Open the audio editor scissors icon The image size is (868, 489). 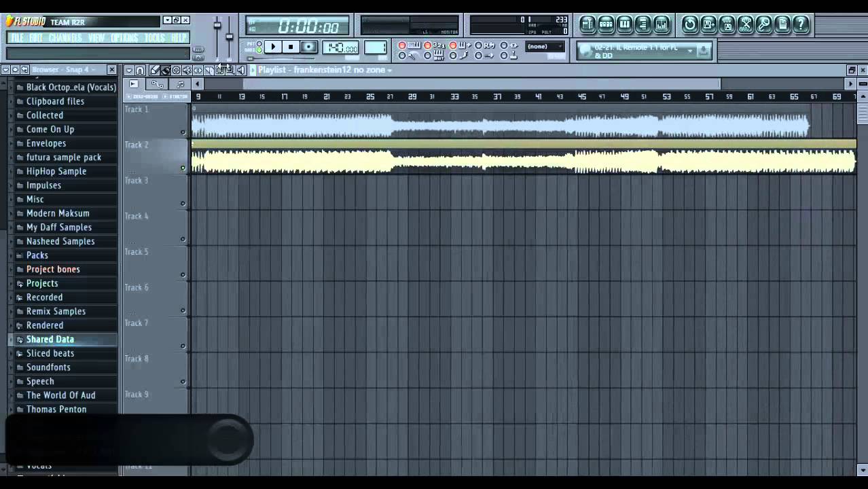pyautogui.click(x=745, y=25)
